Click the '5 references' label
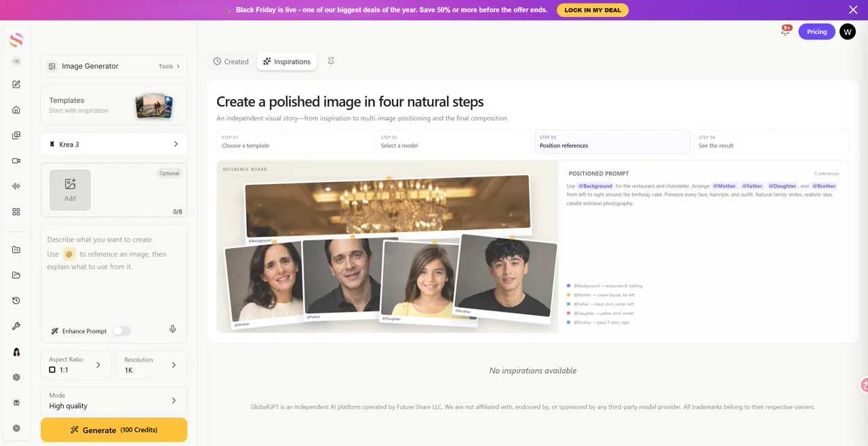Screen dimensions: 868x446 [827, 174]
